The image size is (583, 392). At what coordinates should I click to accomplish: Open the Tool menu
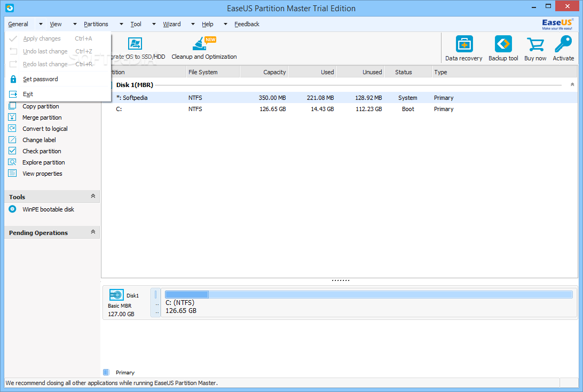click(x=136, y=24)
